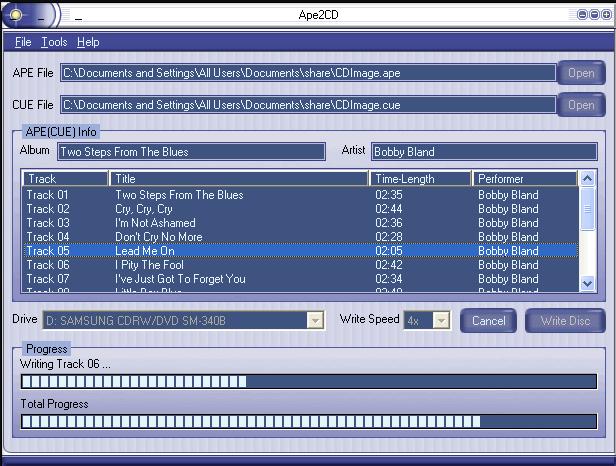Open the Drive dropdown arrow
Image resolution: width=616 pixels, height=466 pixels.
[x=315, y=321]
